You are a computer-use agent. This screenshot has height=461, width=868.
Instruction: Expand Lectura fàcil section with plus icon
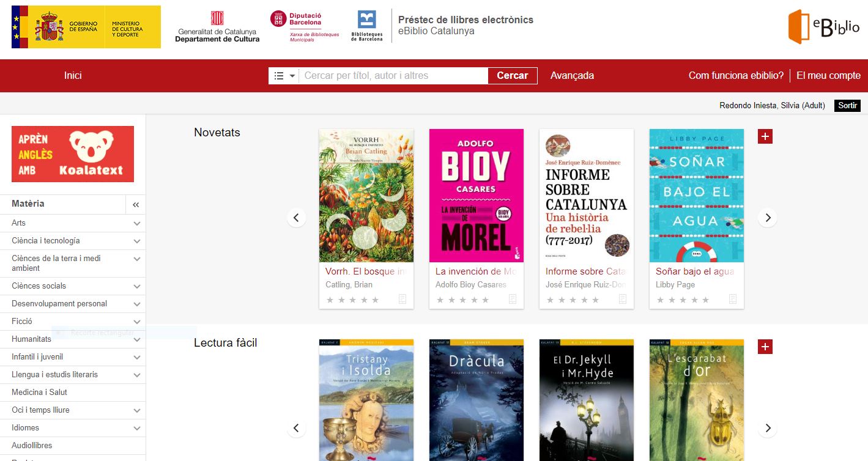(x=765, y=347)
